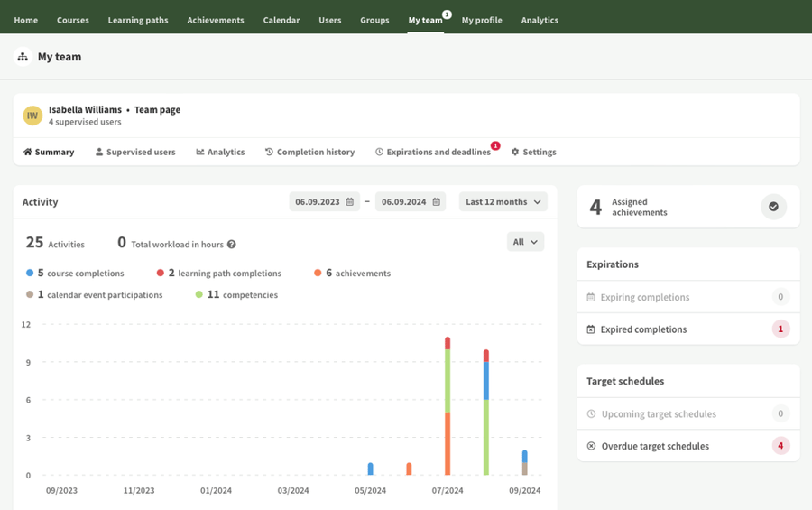Image resolution: width=812 pixels, height=510 pixels.
Task: Click the 25 Activities total
Action: click(x=55, y=242)
